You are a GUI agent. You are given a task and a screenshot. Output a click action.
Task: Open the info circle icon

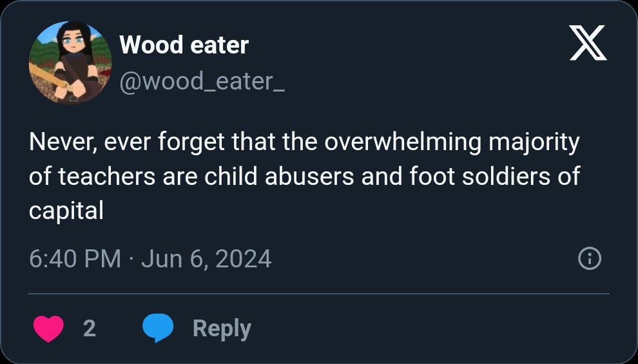click(590, 259)
